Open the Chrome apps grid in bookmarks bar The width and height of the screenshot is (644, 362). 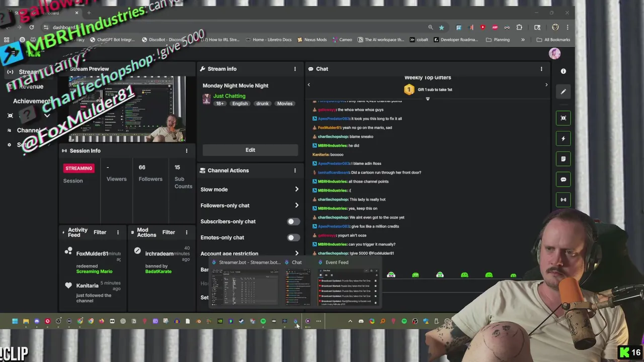[x=7, y=40]
